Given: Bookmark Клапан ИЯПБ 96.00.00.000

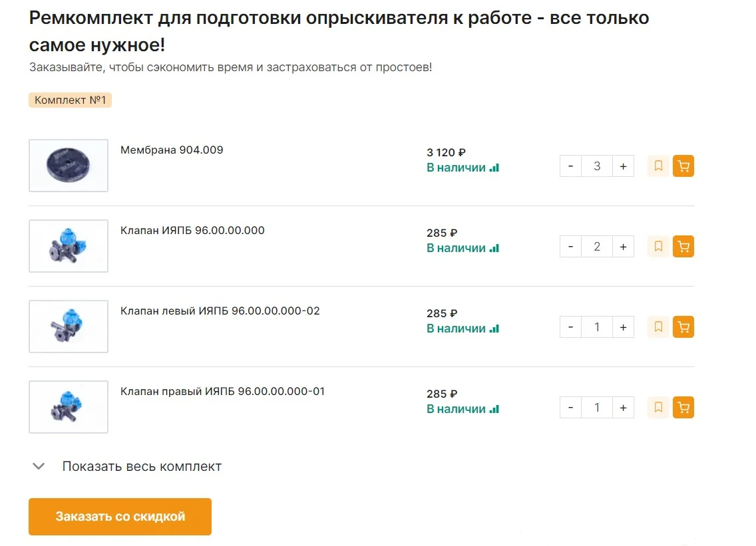Looking at the screenshot, I should tap(658, 247).
